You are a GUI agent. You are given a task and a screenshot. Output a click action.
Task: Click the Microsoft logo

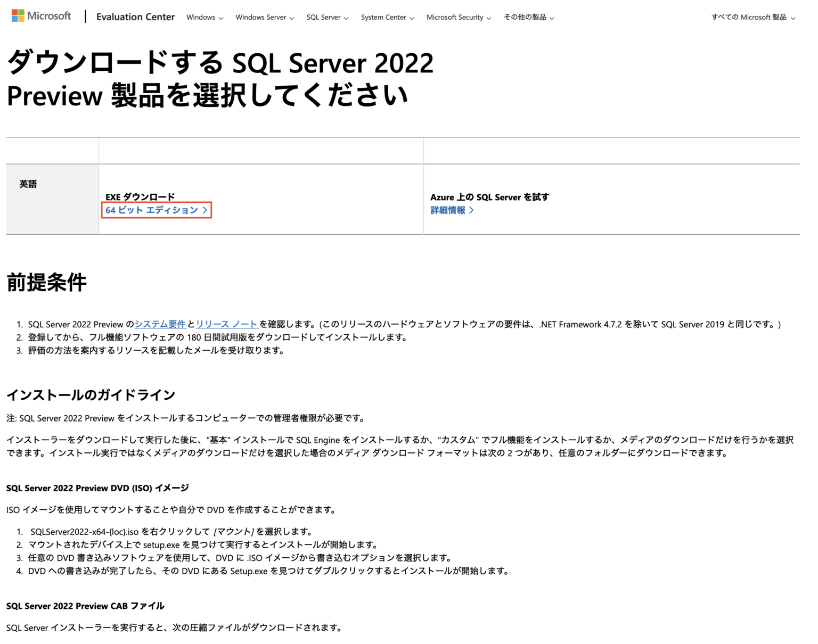coord(41,15)
